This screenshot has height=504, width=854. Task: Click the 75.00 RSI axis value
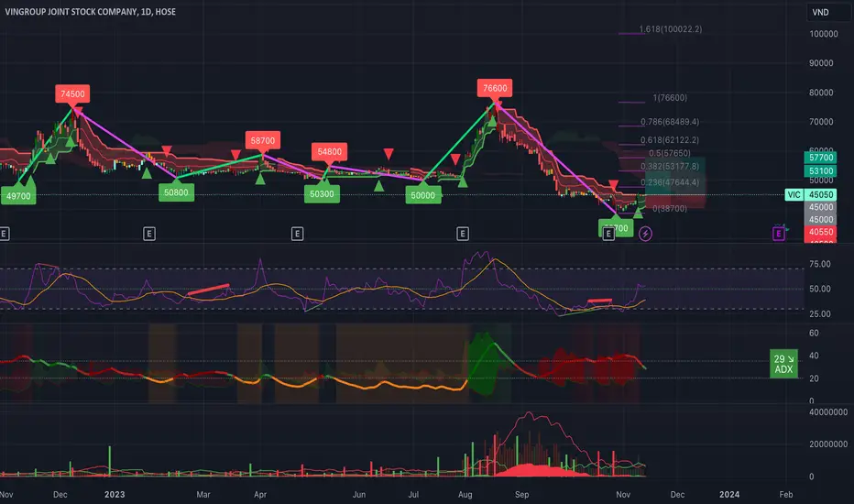(820, 264)
